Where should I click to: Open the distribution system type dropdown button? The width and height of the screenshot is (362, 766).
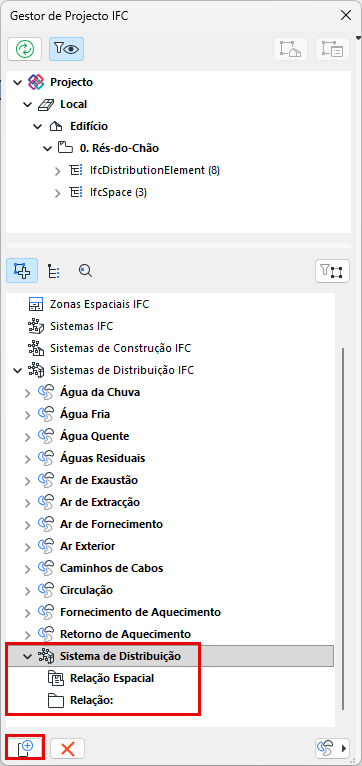point(332,748)
